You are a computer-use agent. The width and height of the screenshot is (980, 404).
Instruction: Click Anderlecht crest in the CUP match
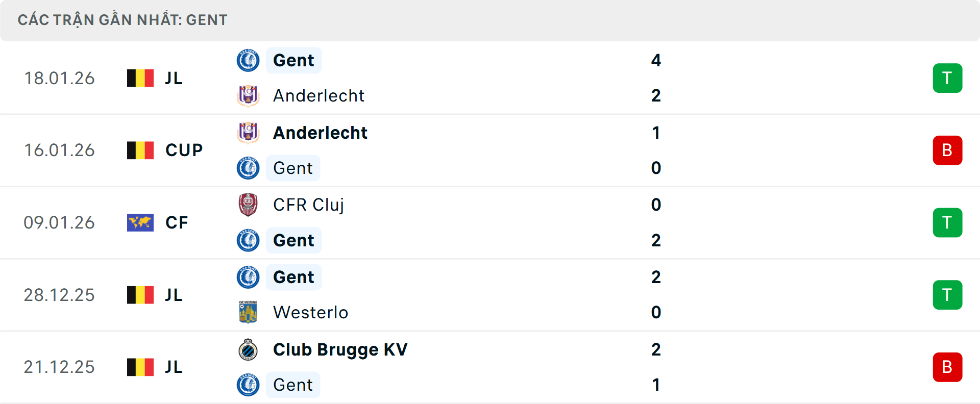tap(248, 133)
